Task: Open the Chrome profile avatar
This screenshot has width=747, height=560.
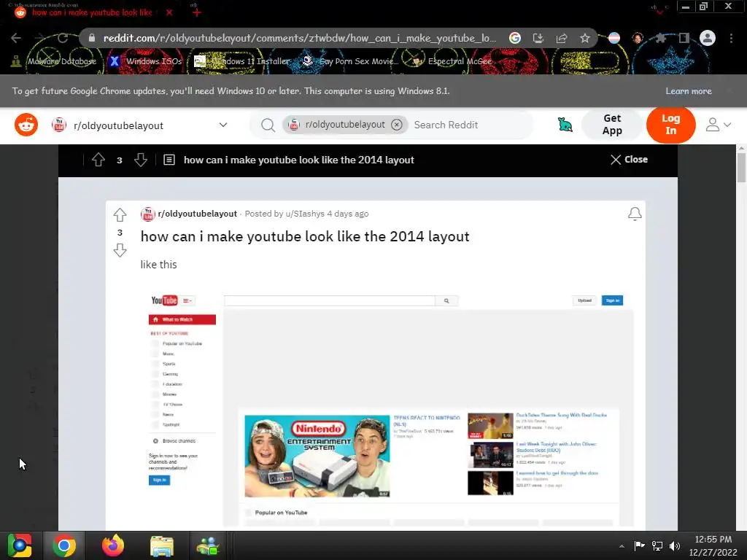Action: (707, 38)
